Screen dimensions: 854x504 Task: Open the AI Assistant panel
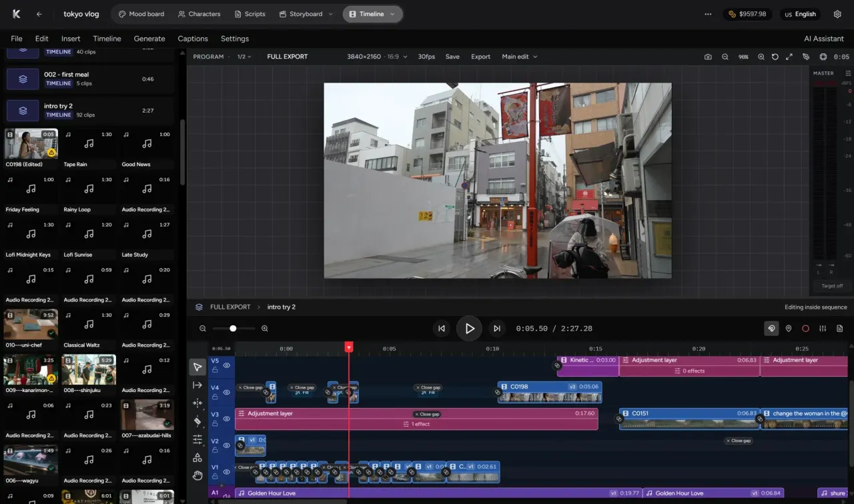[x=824, y=39]
